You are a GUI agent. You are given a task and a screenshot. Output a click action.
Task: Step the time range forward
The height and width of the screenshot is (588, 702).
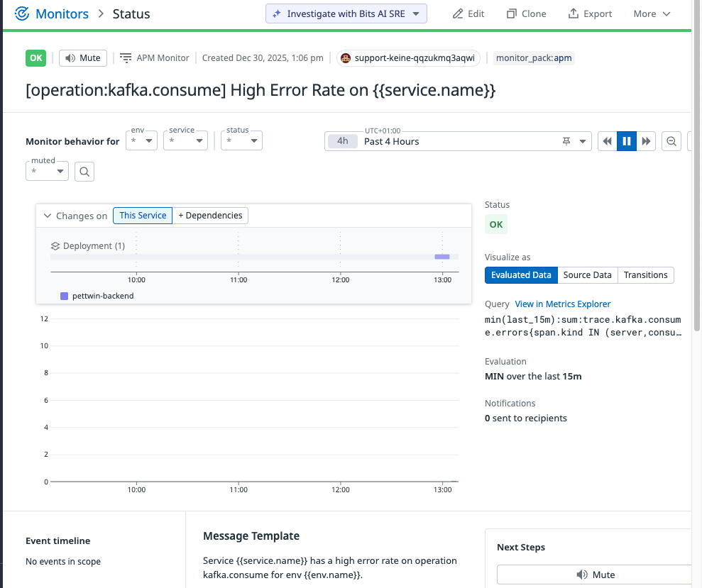646,141
